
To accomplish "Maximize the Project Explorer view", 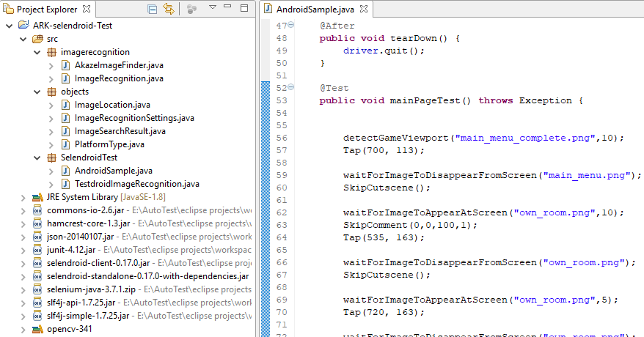I will pyautogui.click(x=244, y=8).
